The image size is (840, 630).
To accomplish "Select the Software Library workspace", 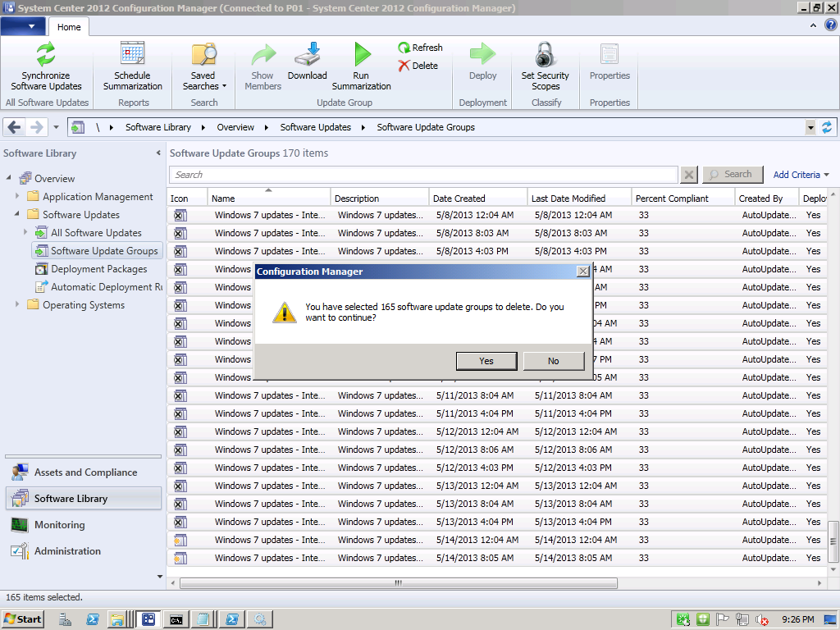I will [x=83, y=499].
